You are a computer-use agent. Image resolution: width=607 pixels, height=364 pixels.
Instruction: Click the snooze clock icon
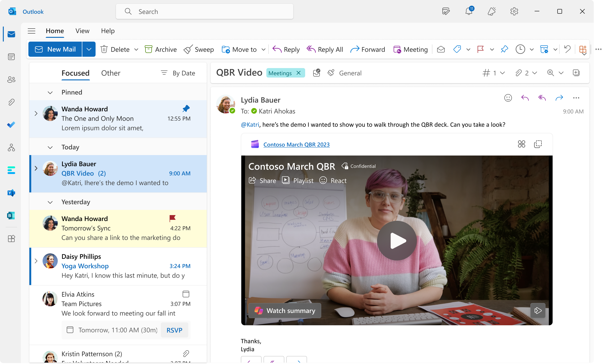[x=520, y=49]
